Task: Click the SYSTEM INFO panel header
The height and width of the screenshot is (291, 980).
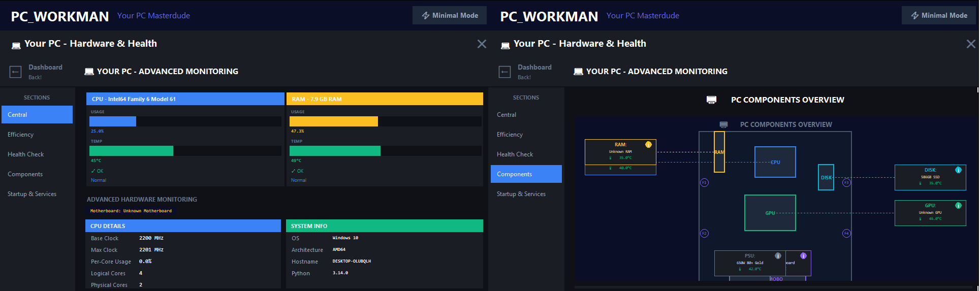Action: [385, 226]
